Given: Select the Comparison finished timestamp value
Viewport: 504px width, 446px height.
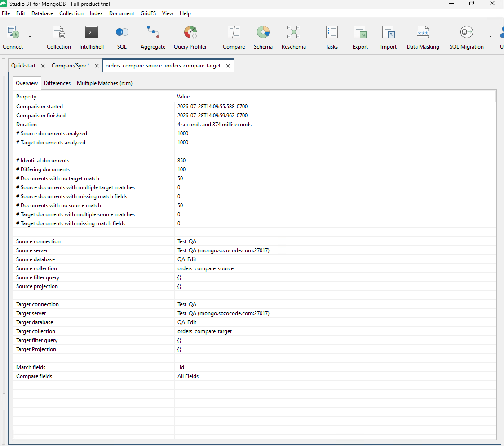Looking at the screenshot, I should coord(212,116).
